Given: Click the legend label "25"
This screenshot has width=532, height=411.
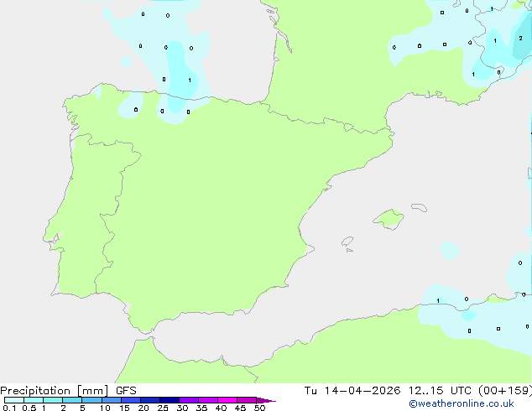Looking at the screenshot, I should click(163, 408).
